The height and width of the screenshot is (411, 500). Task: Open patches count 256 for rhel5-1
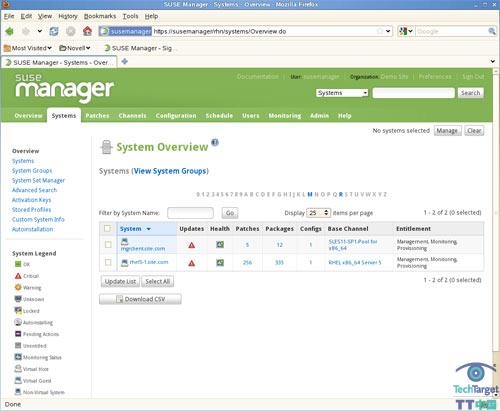tap(247, 263)
